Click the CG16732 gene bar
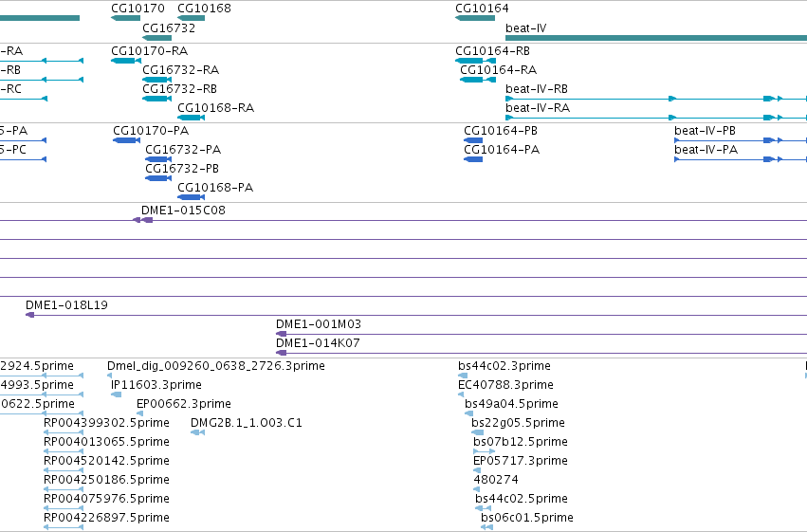Screen dimensions: 807x532 tap(157, 38)
